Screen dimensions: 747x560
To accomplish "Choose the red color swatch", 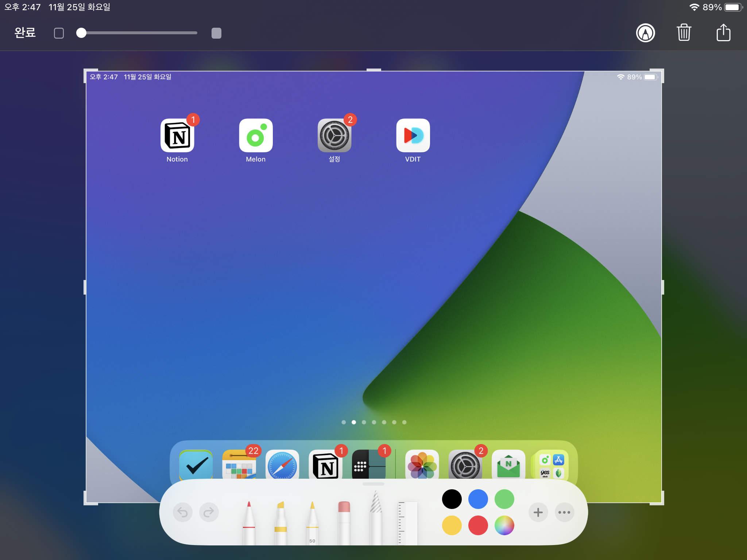I will [x=478, y=525].
